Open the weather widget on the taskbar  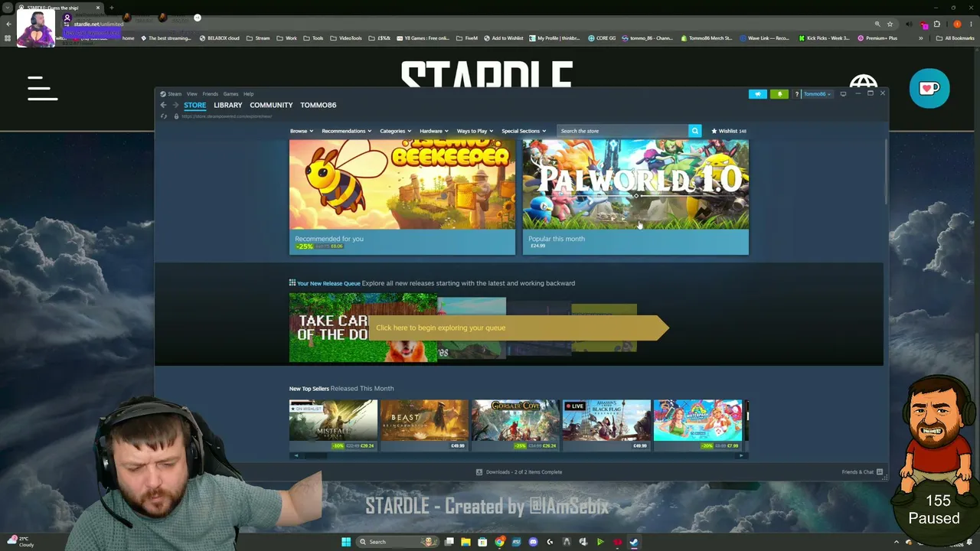tap(20, 542)
